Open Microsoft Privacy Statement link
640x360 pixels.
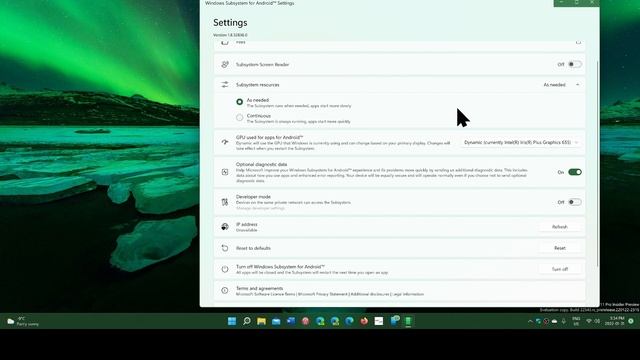(322, 294)
